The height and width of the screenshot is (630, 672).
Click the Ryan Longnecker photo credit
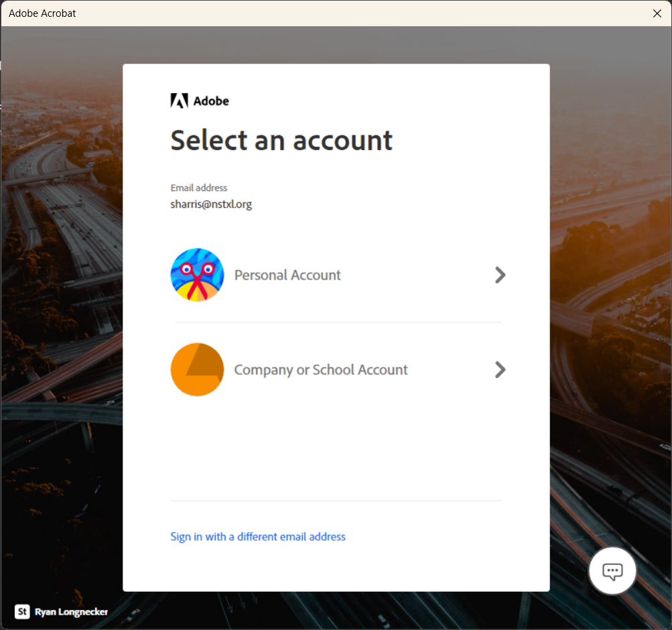click(71, 612)
